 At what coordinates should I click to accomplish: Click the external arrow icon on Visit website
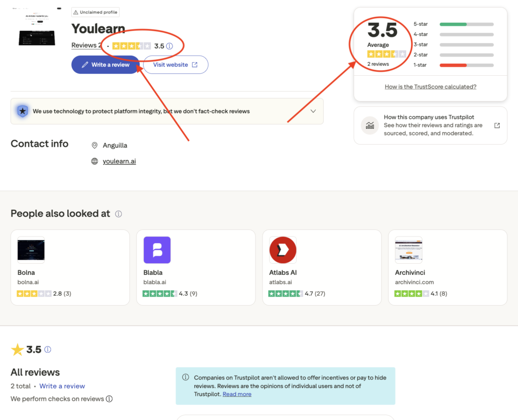click(x=195, y=65)
